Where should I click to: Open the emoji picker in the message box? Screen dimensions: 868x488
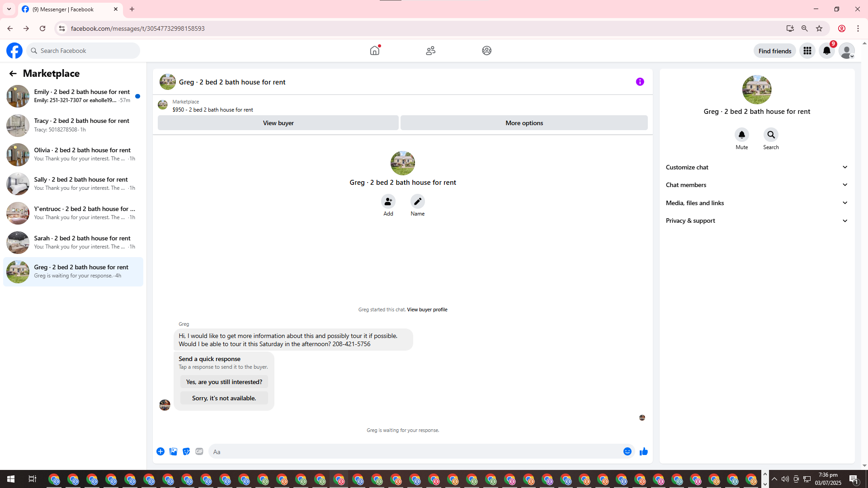pyautogui.click(x=627, y=451)
